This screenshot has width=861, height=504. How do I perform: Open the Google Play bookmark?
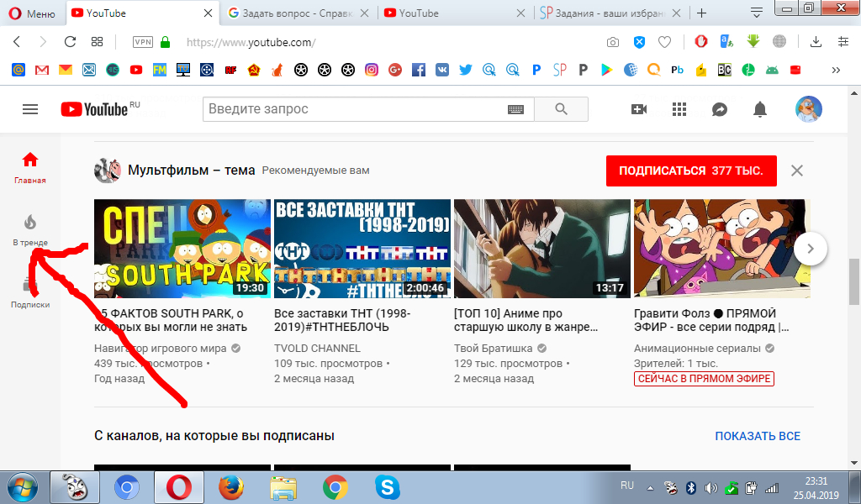coord(607,70)
